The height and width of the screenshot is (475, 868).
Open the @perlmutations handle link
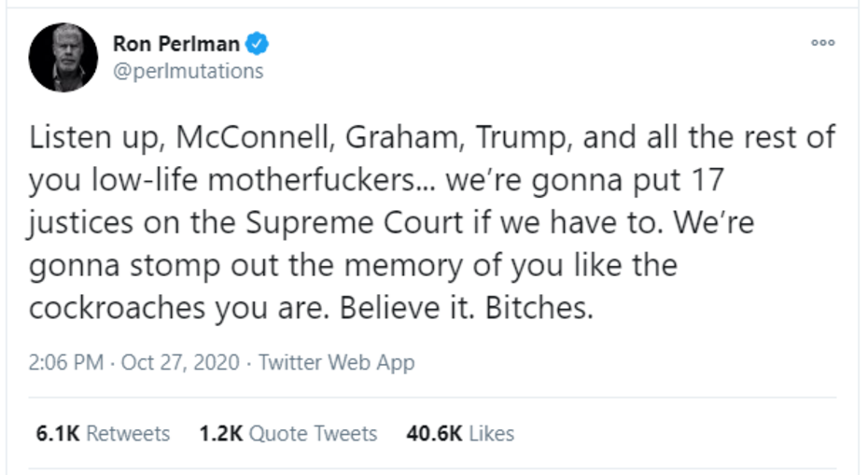click(188, 71)
